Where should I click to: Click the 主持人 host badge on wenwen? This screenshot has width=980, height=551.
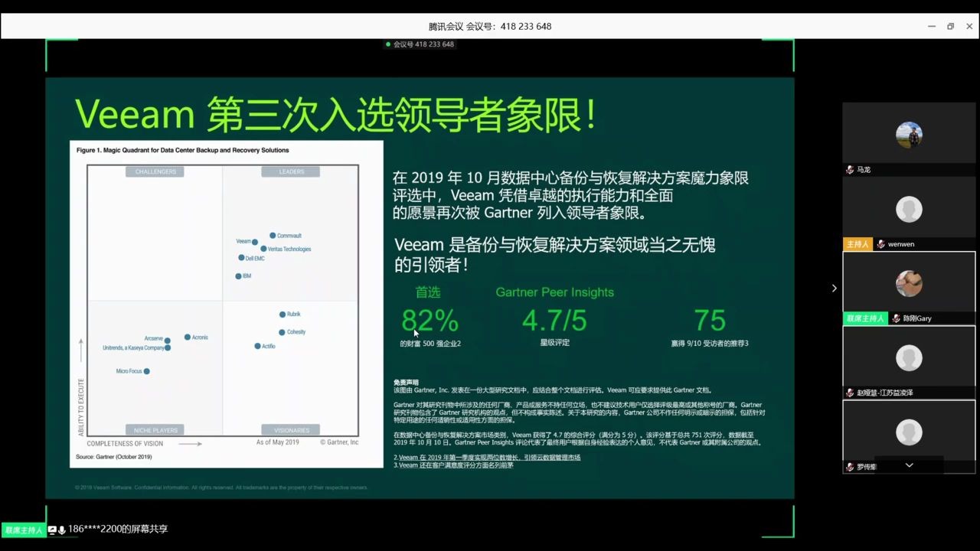857,244
